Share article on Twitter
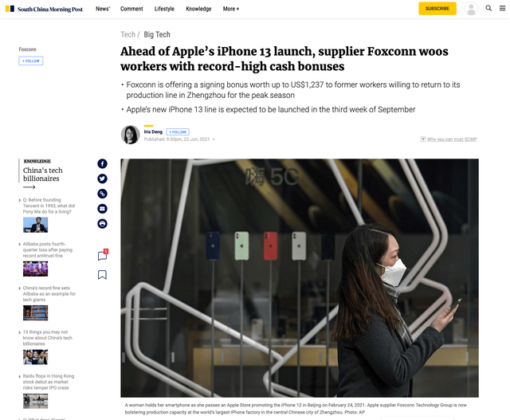The height and width of the screenshot is (420, 510). tap(102, 179)
